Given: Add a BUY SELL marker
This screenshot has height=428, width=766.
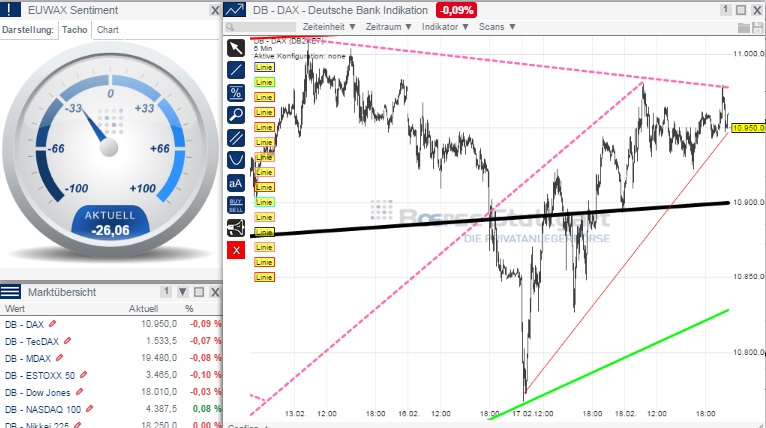Looking at the screenshot, I should 236,205.
